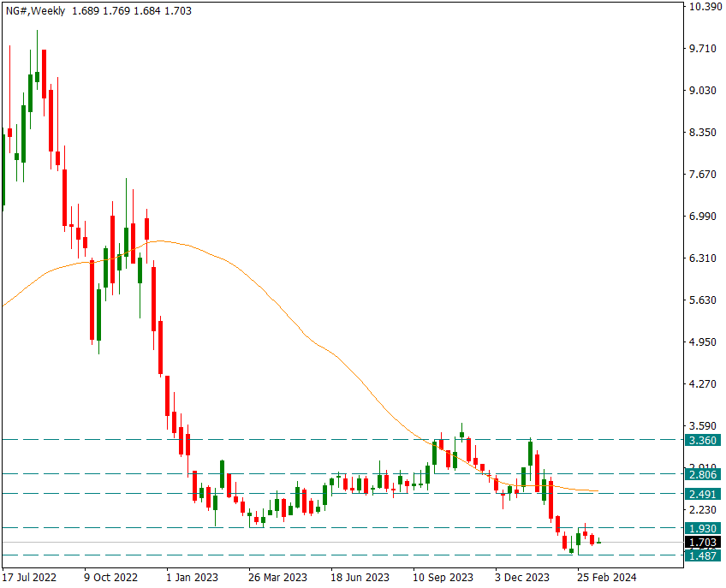This screenshot has height=588, width=726.
Task: Click the 3 Dec 2023 date label
Action: (x=522, y=578)
